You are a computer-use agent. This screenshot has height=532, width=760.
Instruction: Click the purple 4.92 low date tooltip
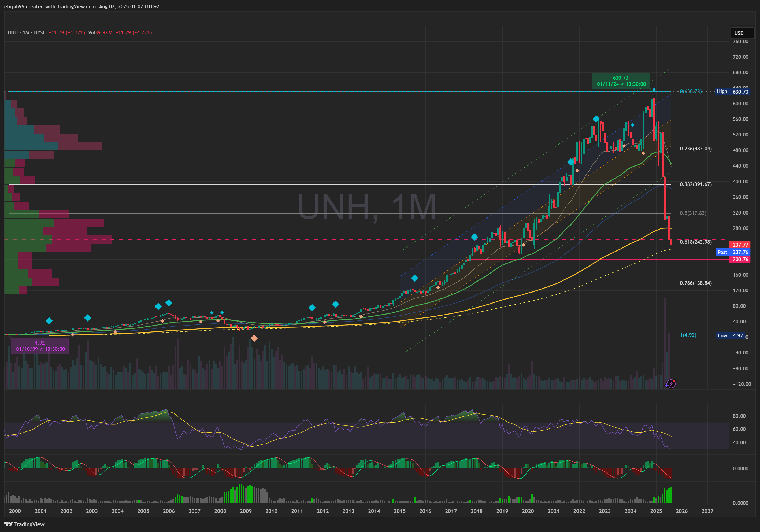pyautogui.click(x=40, y=346)
